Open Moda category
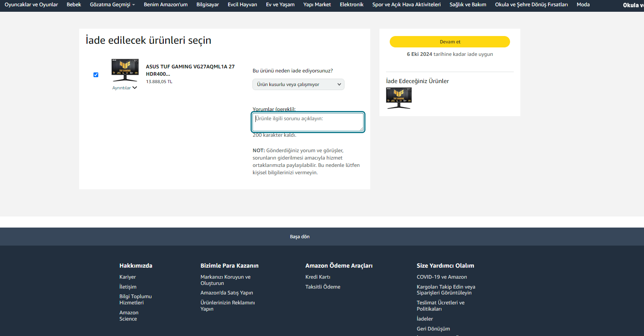This screenshot has width=644, height=336. [583, 4]
